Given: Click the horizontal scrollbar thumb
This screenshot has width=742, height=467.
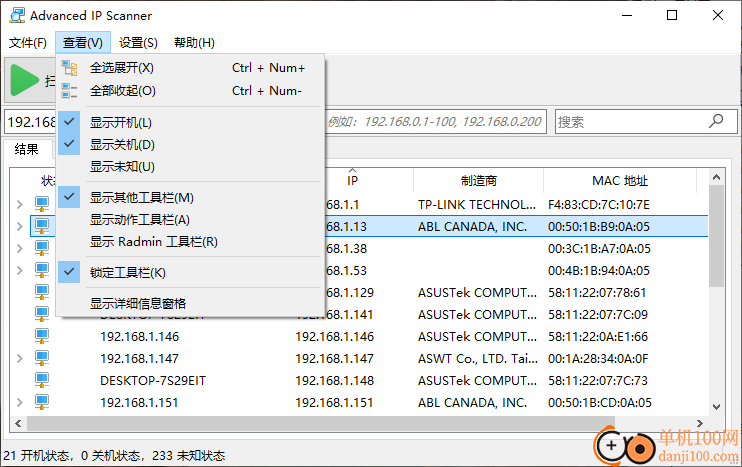Looking at the screenshot, I should click(x=321, y=423).
